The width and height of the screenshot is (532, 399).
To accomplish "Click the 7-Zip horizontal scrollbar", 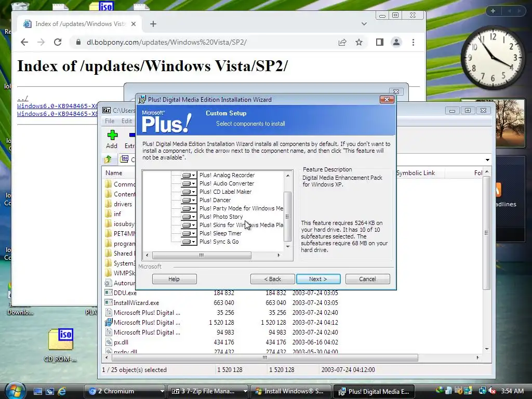I will (265, 357).
